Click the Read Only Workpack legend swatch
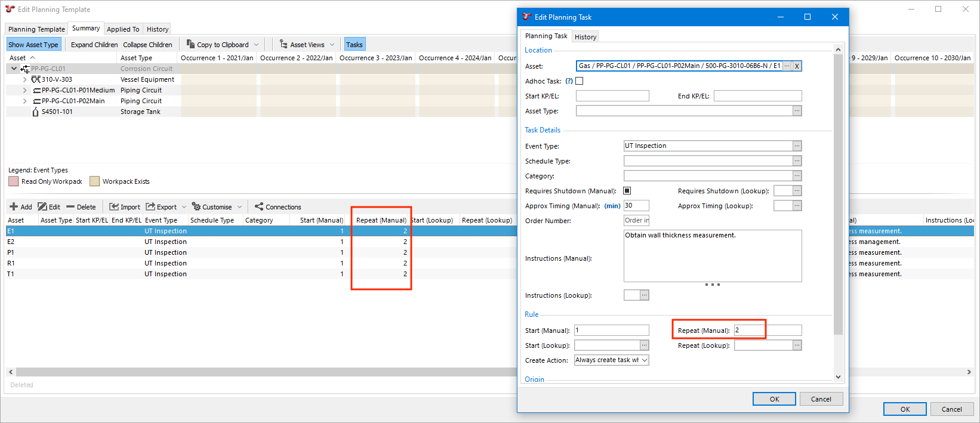Screen dimensions: 980x423 (x=14, y=181)
